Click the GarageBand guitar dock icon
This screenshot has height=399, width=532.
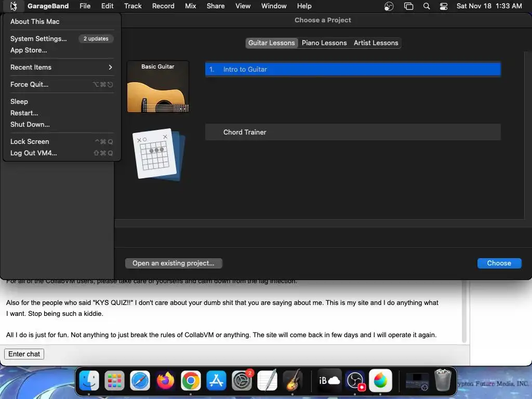click(x=292, y=380)
